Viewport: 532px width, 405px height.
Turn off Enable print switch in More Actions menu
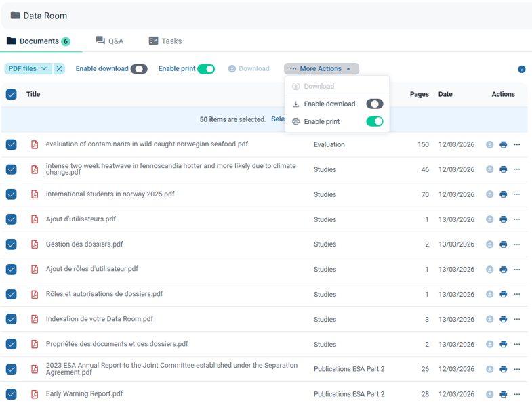pos(374,121)
